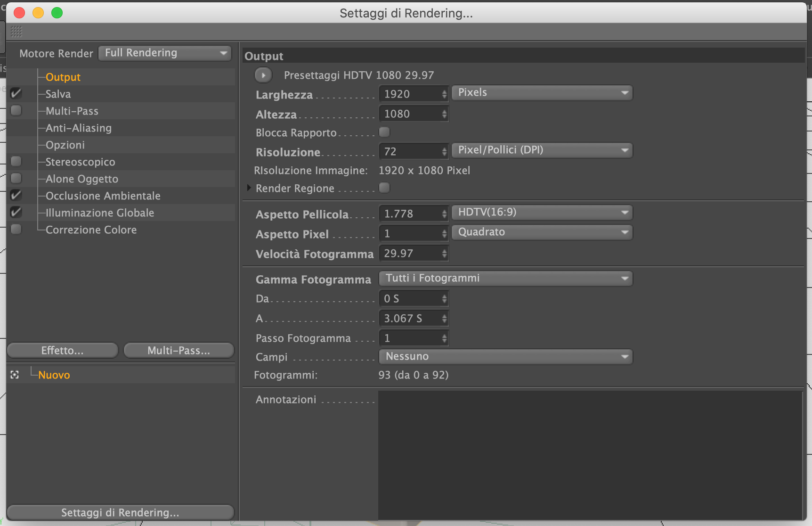Disable the Occlusione Ambientale checkbox

(16, 195)
